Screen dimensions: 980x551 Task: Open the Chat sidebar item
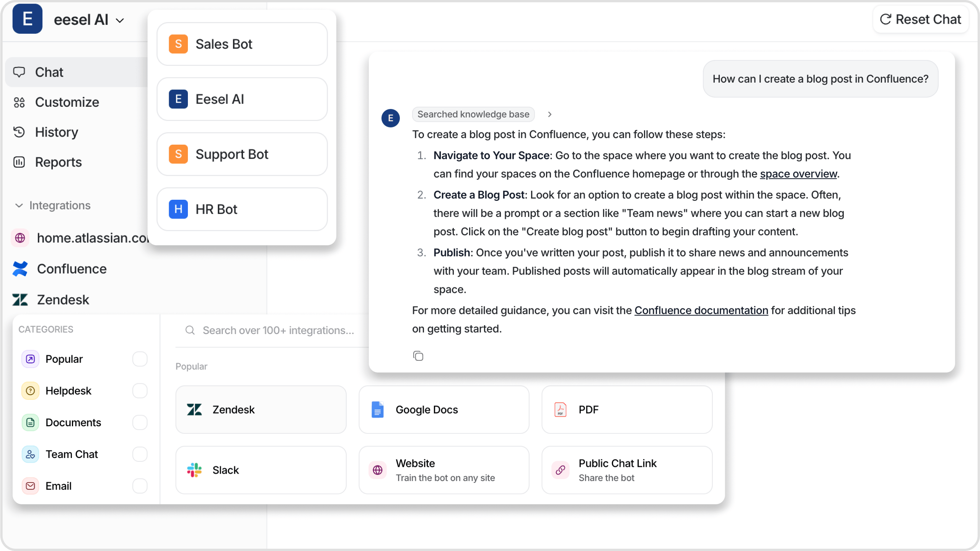click(x=77, y=72)
